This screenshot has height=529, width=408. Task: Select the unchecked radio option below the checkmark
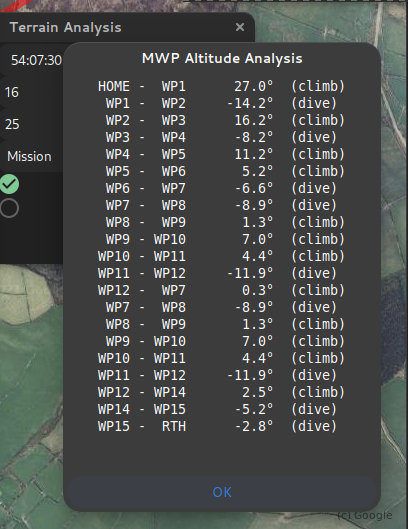pos(9,208)
